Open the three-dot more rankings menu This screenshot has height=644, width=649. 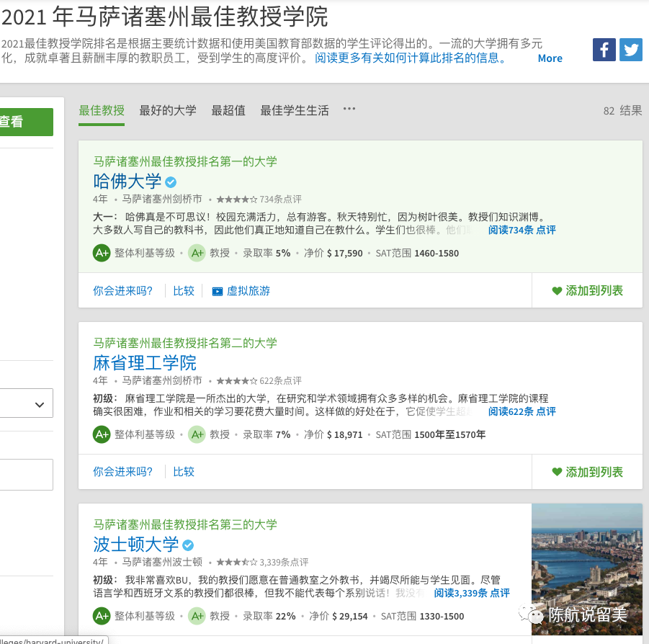[349, 109]
